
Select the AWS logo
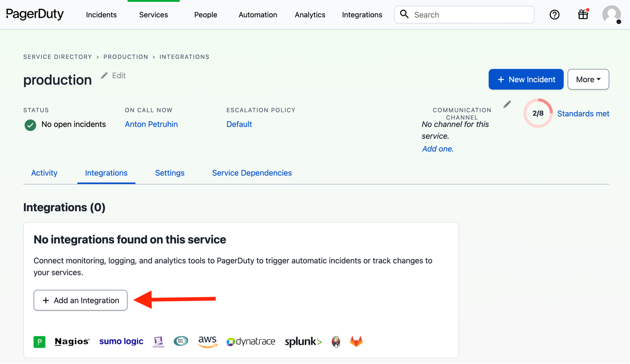208,341
